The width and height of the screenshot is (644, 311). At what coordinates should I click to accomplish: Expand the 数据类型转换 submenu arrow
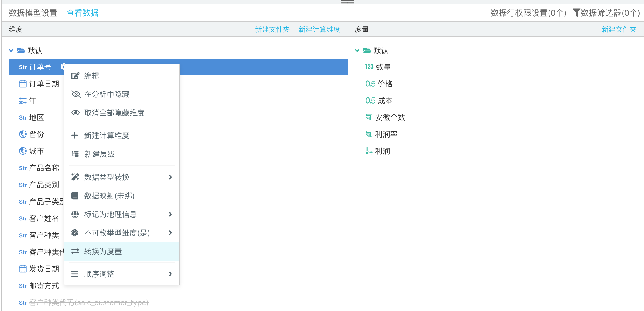(170, 177)
